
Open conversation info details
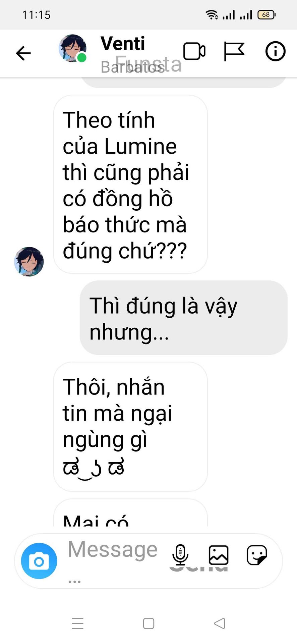275,51
